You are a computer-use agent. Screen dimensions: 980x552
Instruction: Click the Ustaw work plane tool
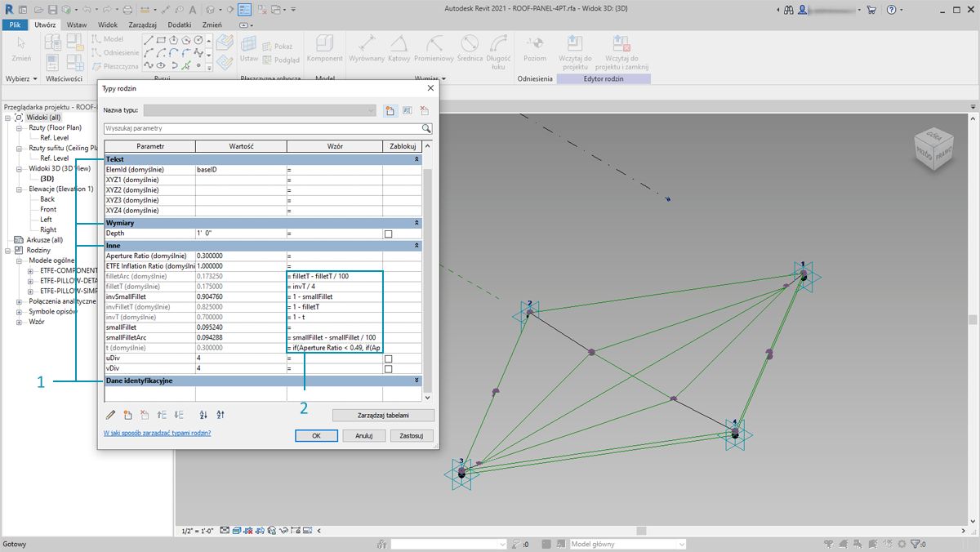(x=249, y=47)
